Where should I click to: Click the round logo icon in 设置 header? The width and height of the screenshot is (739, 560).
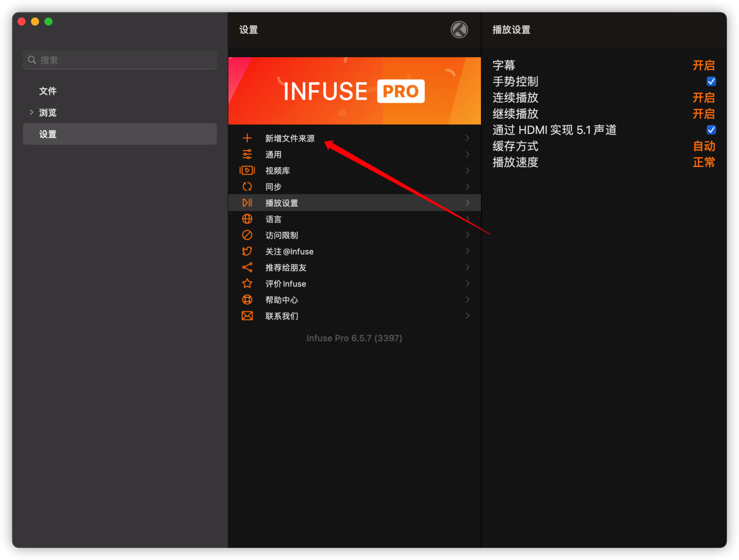point(459,30)
